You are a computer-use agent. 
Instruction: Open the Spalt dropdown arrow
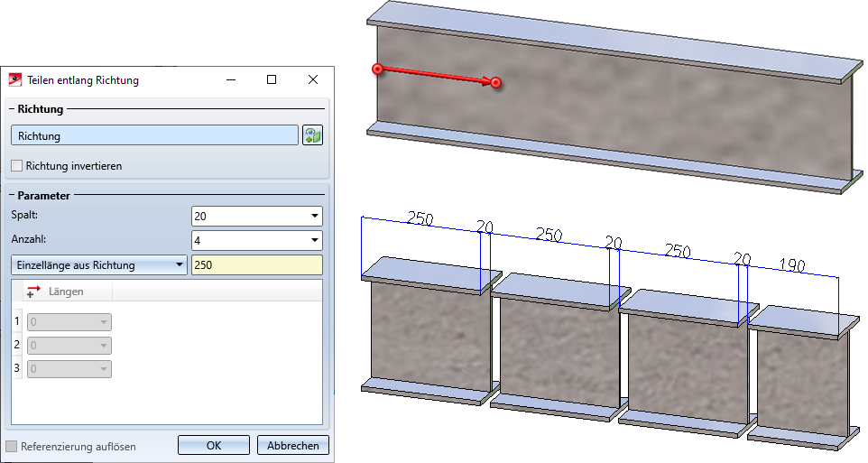[x=314, y=216]
